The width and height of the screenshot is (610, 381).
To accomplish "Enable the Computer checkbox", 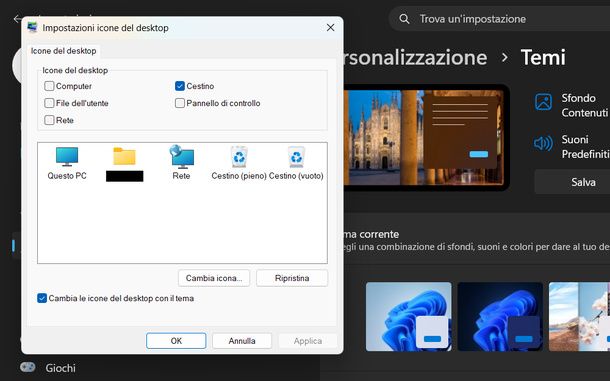I will click(49, 86).
